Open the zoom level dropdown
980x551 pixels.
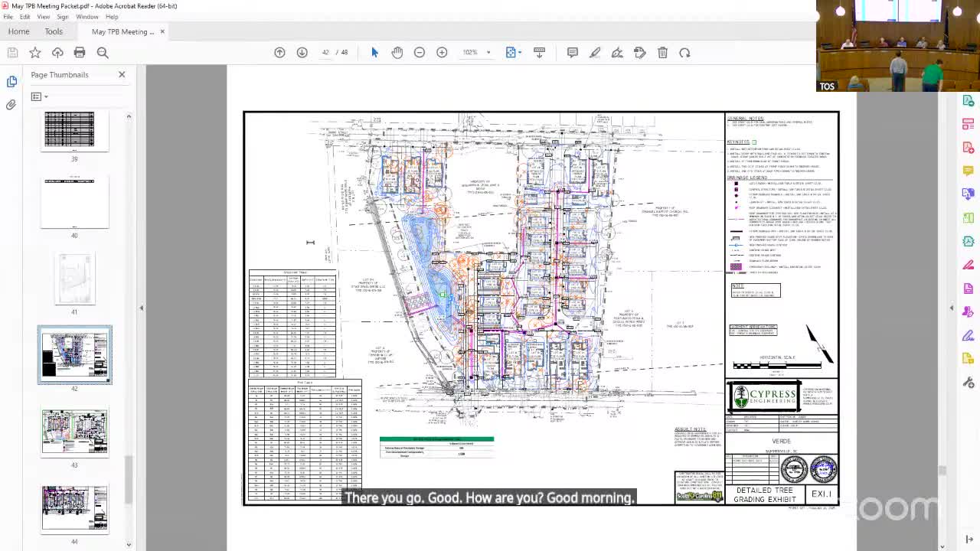click(x=488, y=53)
